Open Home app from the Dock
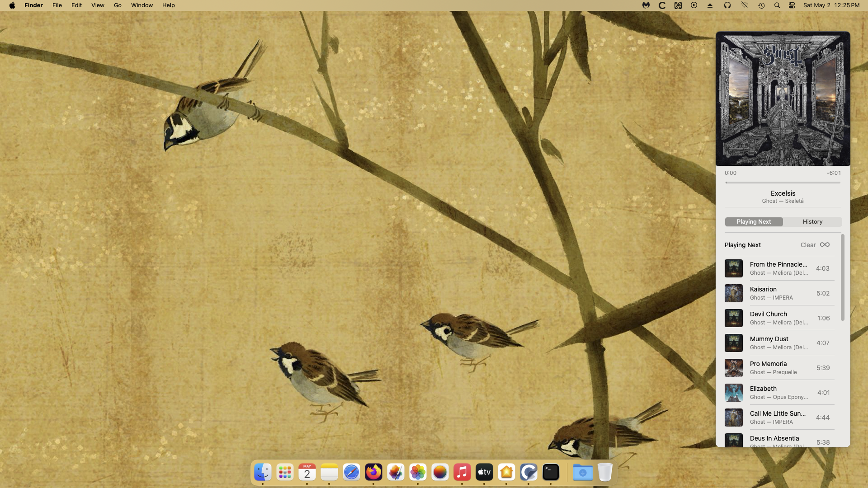 click(506, 473)
